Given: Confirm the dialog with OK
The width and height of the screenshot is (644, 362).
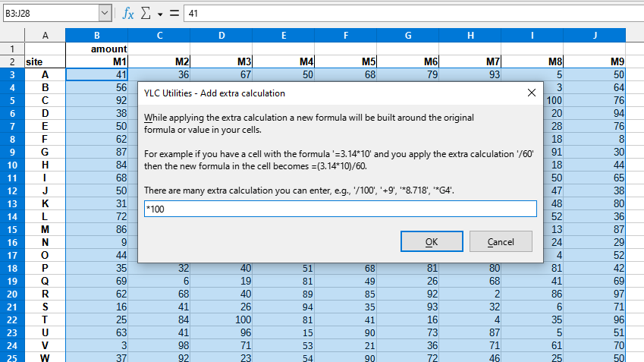Looking at the screenshot, I should 432,241.
